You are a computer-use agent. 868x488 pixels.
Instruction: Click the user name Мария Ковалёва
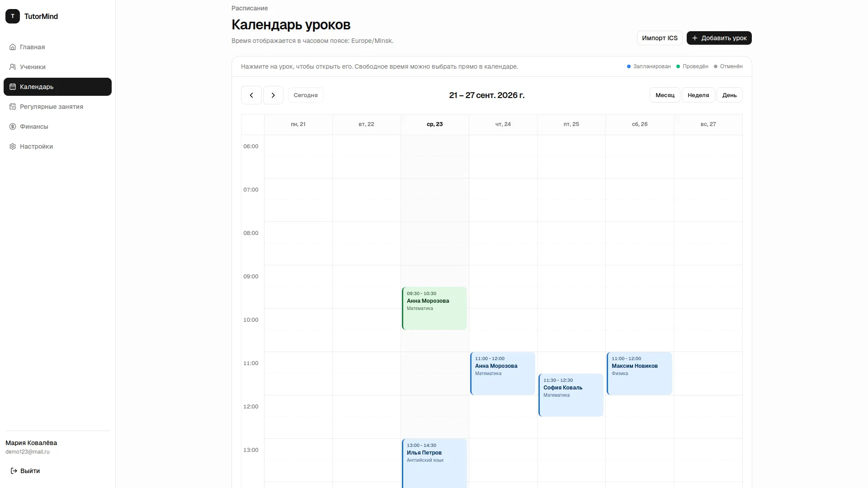[31, 443]
